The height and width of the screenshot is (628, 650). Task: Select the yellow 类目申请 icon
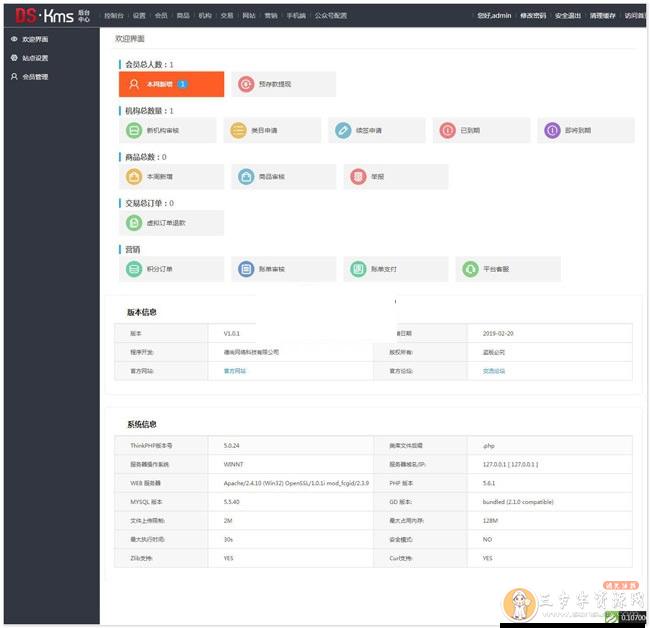click(x=238, y=131)
